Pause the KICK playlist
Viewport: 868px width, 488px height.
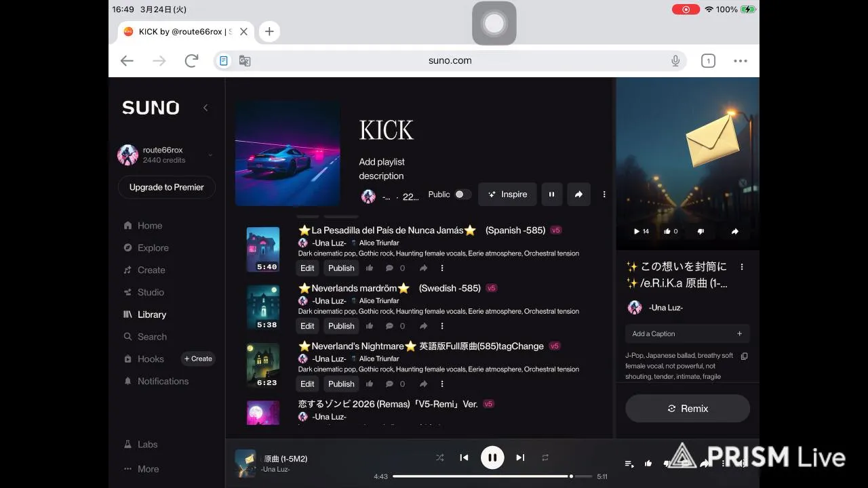click(551, 195)
